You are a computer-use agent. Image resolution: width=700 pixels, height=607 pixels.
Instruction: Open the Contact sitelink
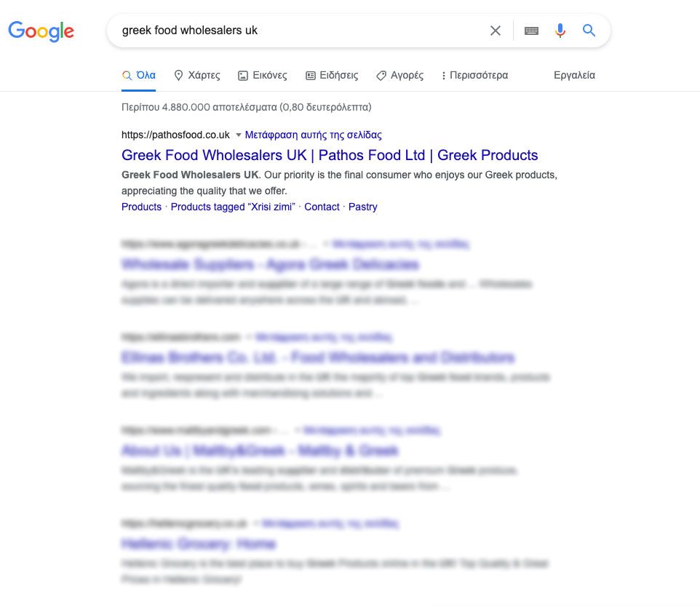(322, 207)
